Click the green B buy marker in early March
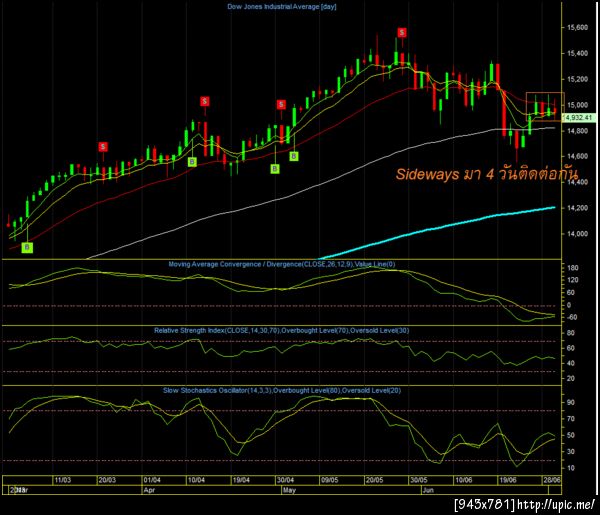The height and width of the screenshot is (515, 600). (x=27, y=248)
